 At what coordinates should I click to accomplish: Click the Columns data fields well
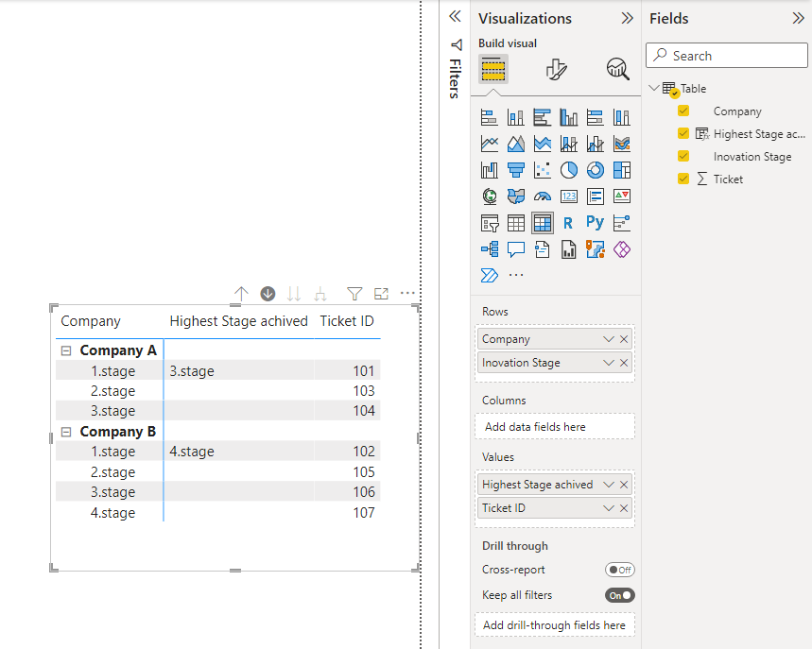pos(555,426)
